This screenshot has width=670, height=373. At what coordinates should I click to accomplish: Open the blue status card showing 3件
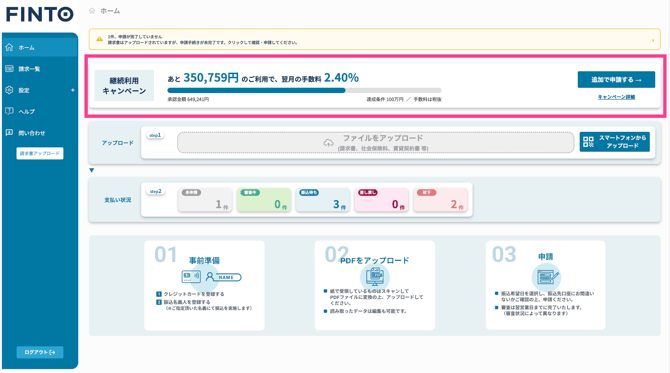pyautogui.click(x=323, y=200)
